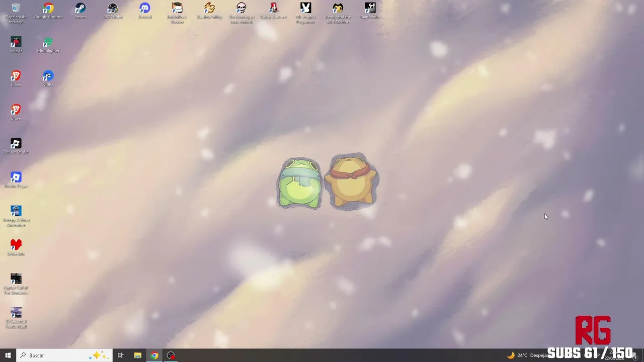Click the Discord desktop shortcut
The height and width of the screenshot is (362, 644).
click(145, 11)
